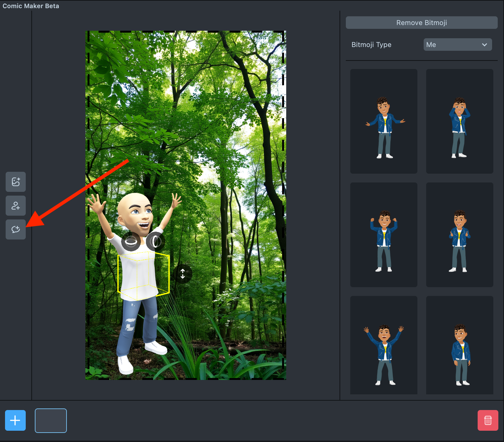Select the hands-on-head Bitmoji pose
The width and height of the screenshot is (504, 442).
click(459, 121)
